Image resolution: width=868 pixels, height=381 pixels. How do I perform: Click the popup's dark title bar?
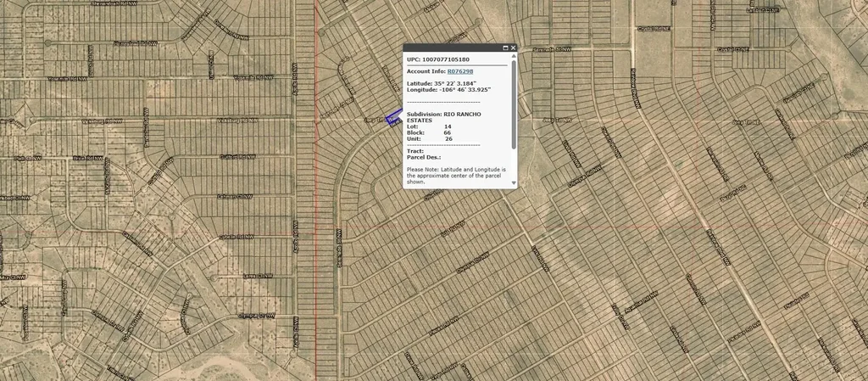(451, 48)
